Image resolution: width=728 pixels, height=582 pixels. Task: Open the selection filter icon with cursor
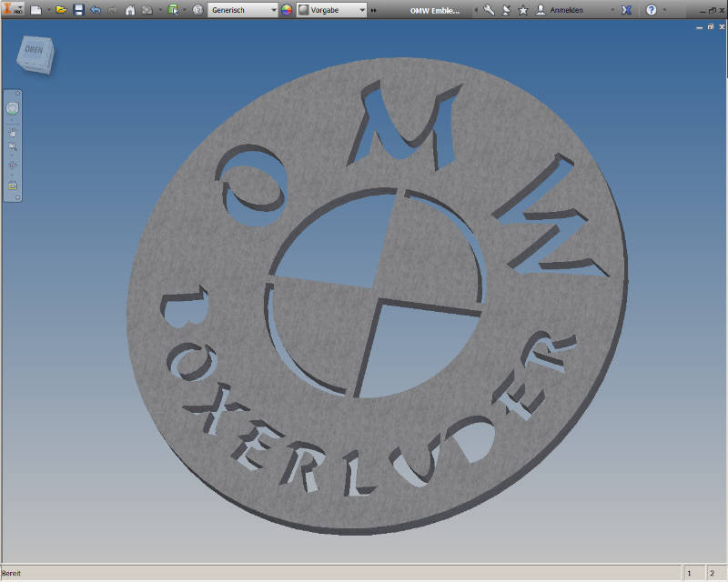click(x=173, y=10)
